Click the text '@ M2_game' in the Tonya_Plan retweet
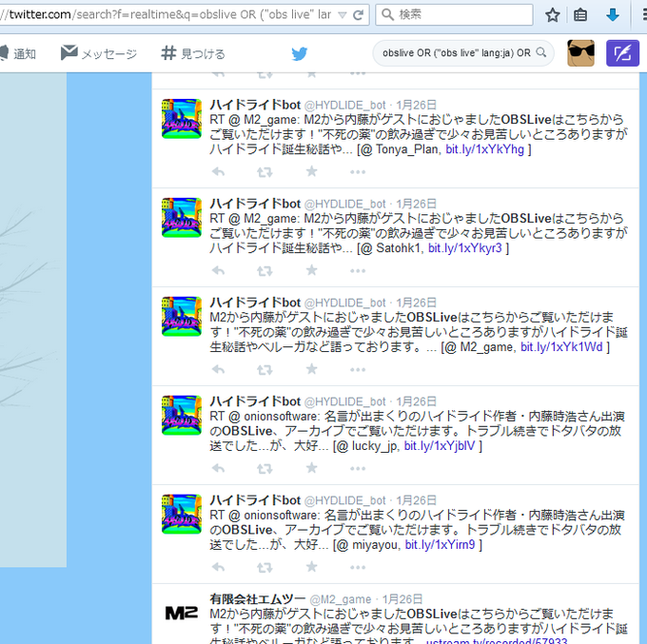Image resolution: width=647 pixels, height=644 pixels. coord(263,120)
